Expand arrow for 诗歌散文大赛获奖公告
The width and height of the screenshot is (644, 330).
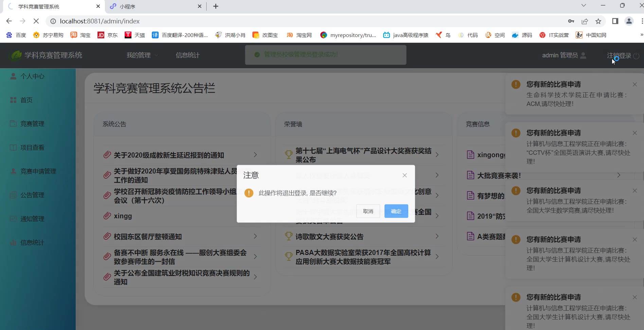[x=437, y=236]
